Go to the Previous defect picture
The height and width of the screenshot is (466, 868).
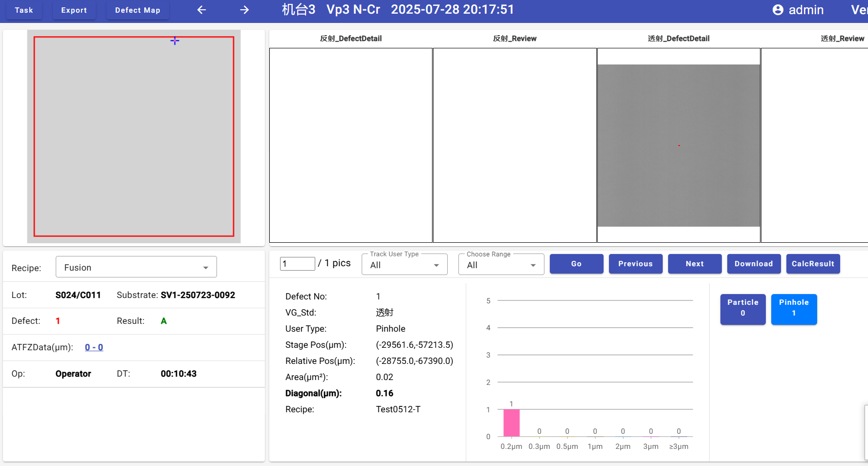635,264
